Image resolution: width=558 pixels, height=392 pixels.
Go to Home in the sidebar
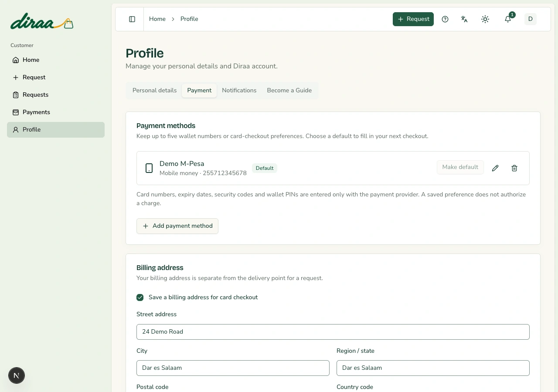[x=56, y=60]
